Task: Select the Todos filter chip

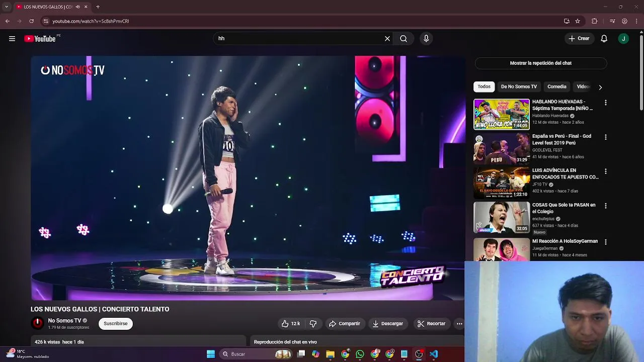Action: point(484,86)
